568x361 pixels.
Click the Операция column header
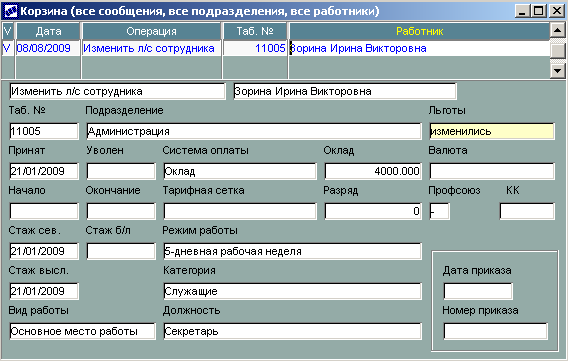pyautogui.click(x=151, y=32)
